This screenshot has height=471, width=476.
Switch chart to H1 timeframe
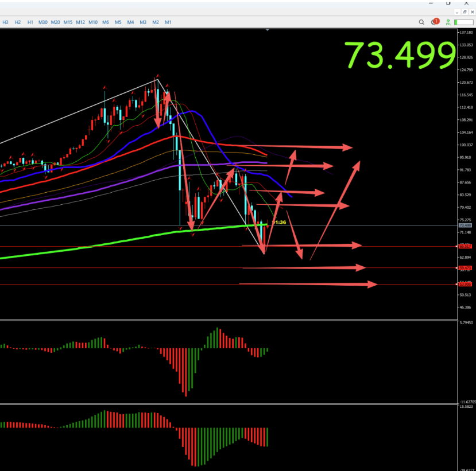point(30,22)
